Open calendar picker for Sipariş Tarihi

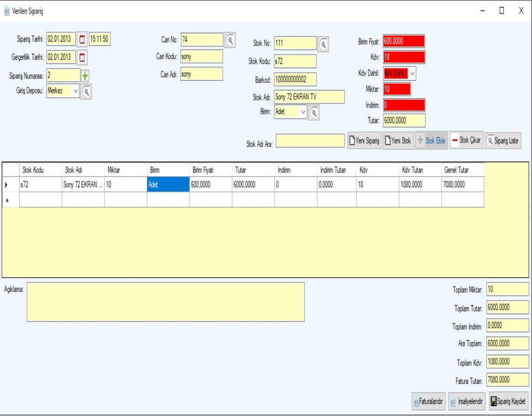(x=83, y=40)
